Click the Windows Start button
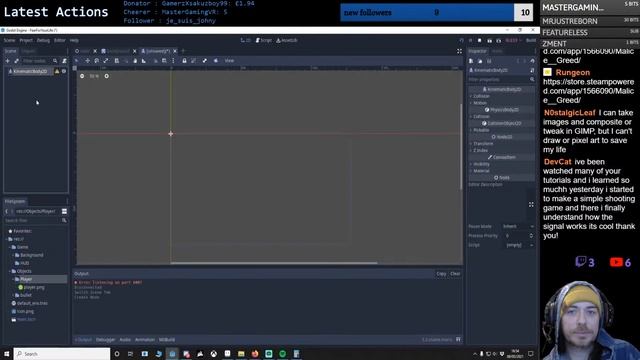Viewport: 640px width, 360px height. click(x=7, y=354)
